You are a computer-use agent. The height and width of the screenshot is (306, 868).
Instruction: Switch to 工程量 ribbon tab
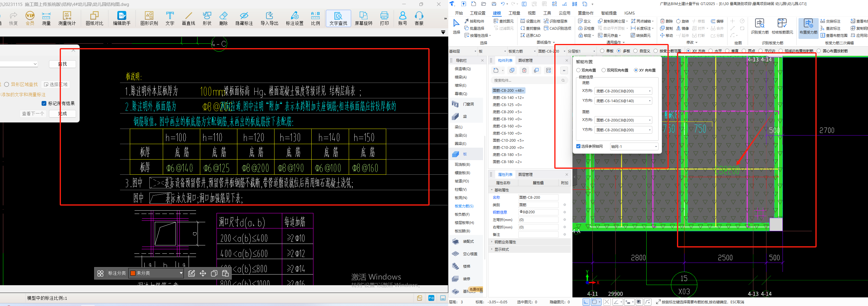(x=514, y=13)
